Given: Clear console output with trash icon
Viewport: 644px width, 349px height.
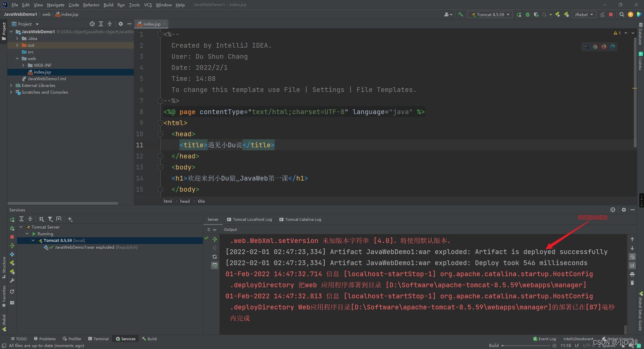Looking at the screenshot, I should coord(632,283).
